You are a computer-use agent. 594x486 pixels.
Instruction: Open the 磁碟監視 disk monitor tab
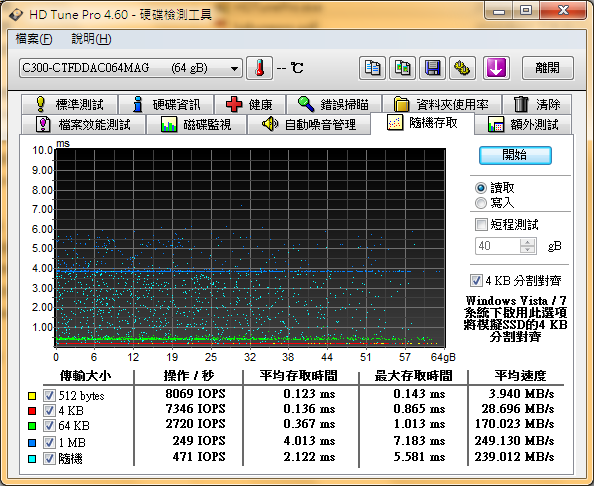coord(197,124)
